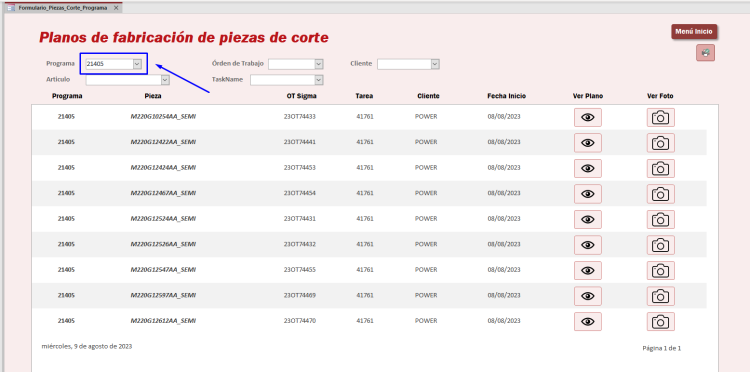View plano for piece M220G12547AA_SEMI
The width and height of the screenshot is (750, 372).
[x=587, y=271]
